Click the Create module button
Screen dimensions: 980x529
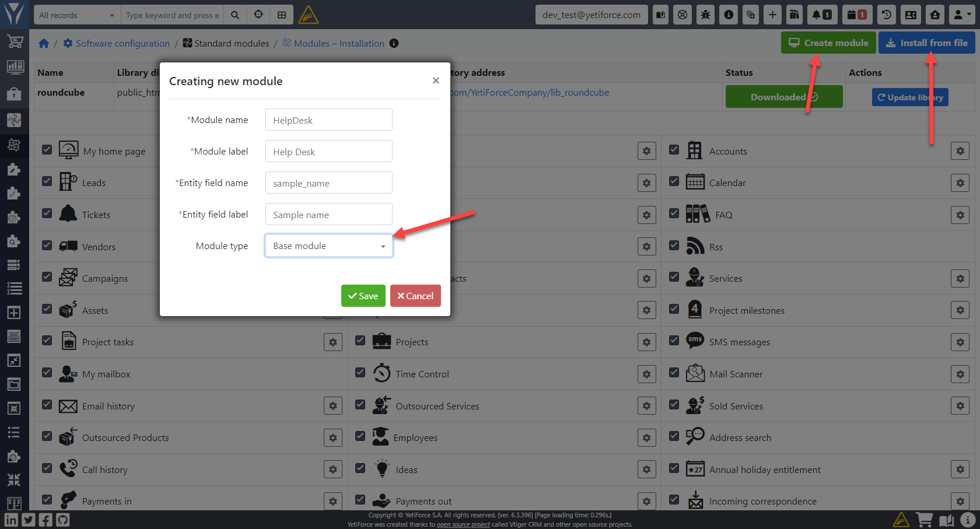[828, 43]
